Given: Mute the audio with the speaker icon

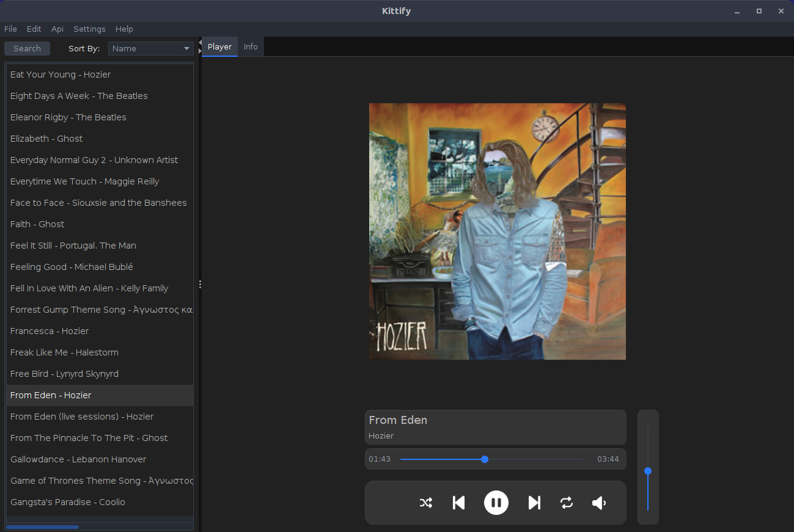Looking at the screenshot, I should coord(598,503).
